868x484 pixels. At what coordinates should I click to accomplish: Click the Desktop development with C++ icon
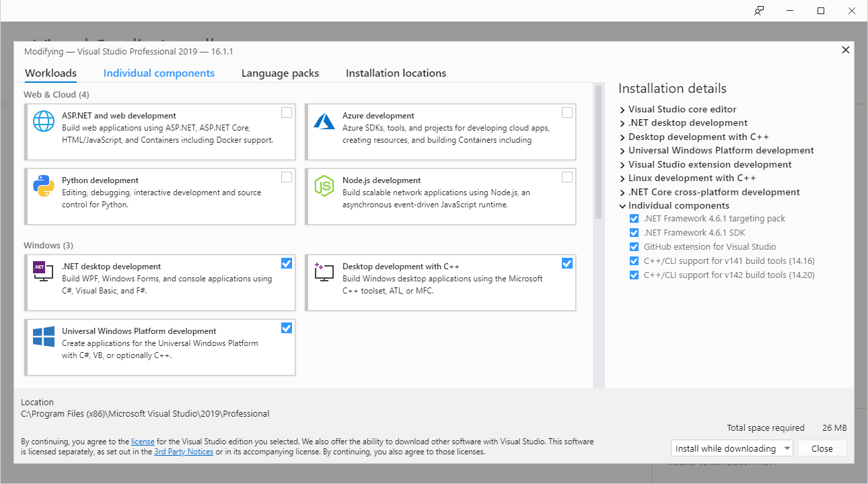tap(324, 271)
